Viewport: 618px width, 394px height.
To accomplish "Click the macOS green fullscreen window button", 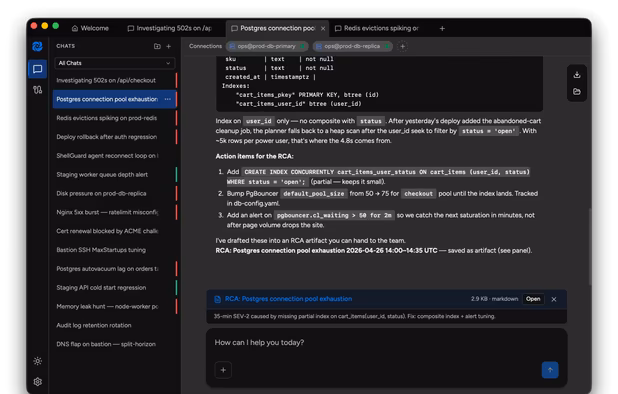I will pyautogui.click(x=56, y=26).
